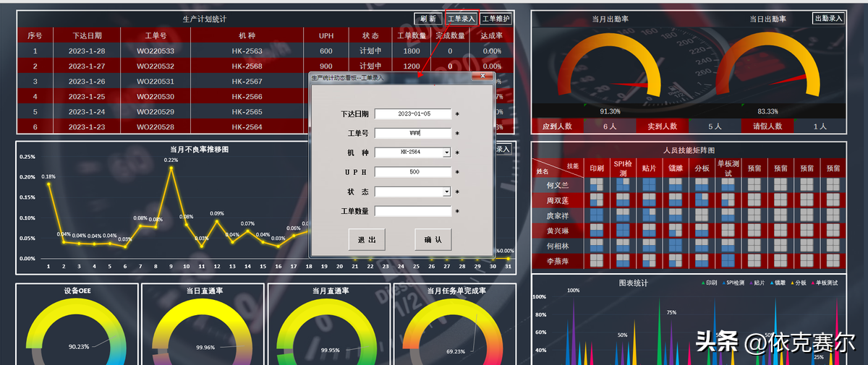Viewport: 868px width, 365px height.
Task: Open the 状态 dropdown arrow in dialog
Action: [x=447, y=192]
